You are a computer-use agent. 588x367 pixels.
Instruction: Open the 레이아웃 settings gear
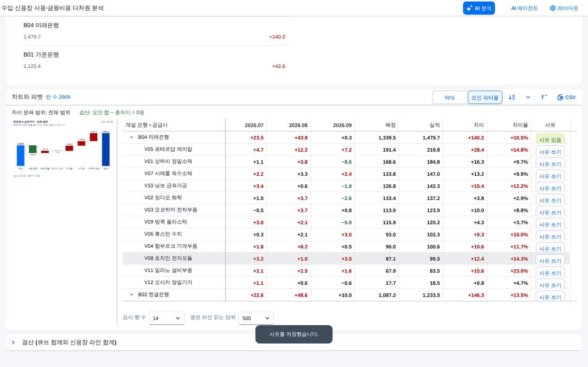pyautogui.click(x=564, y=8)
